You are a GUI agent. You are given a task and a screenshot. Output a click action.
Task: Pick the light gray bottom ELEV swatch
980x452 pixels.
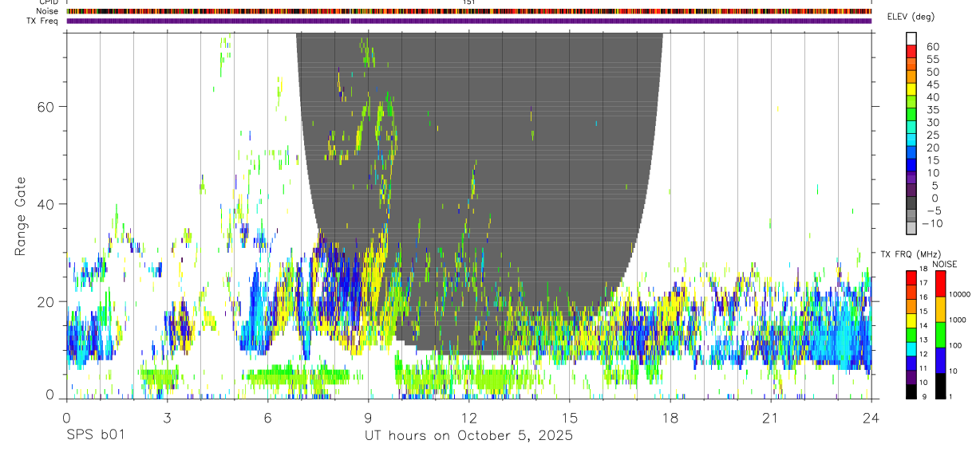[x=911, y=227]
